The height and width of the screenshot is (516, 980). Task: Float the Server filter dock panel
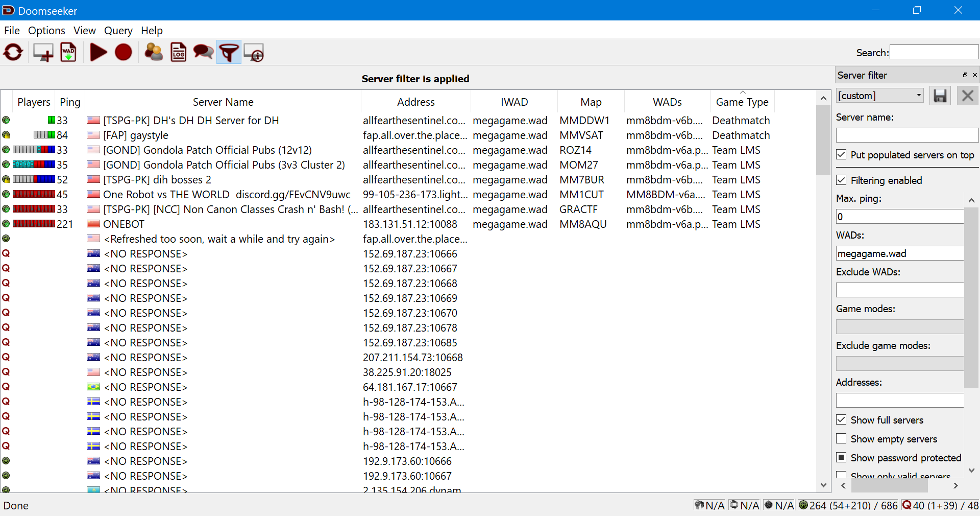[x=965, y=75]
